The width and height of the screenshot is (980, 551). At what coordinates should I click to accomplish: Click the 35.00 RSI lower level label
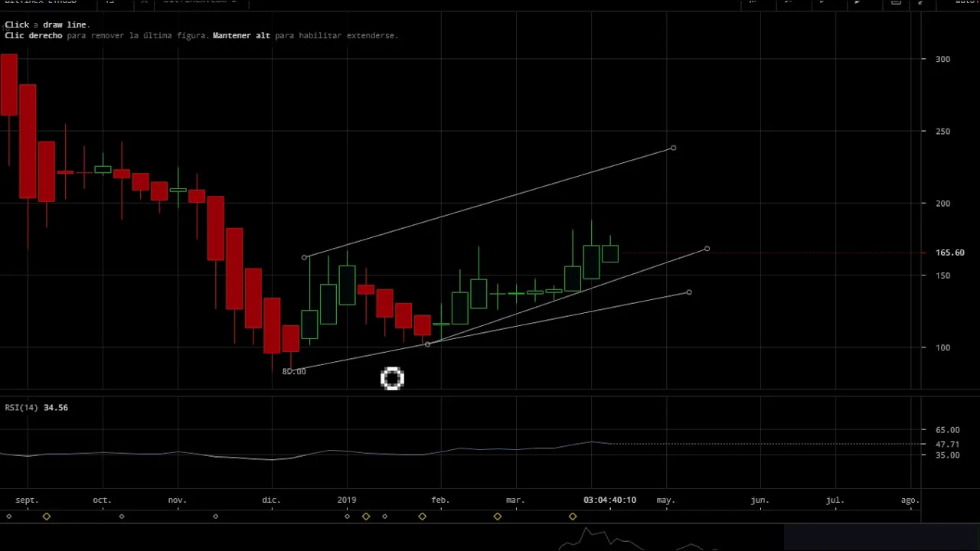tap(947, 455)
